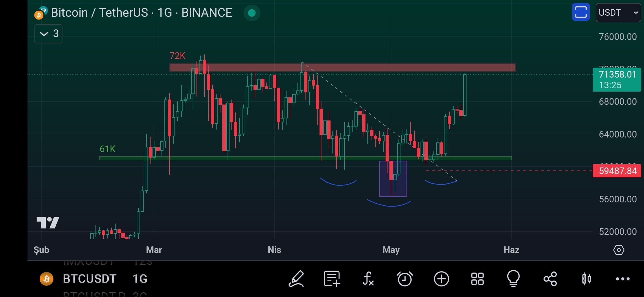644x297 pixels.
Task: Open trading ideas lightbulb icon
Action: coord(513,279)
